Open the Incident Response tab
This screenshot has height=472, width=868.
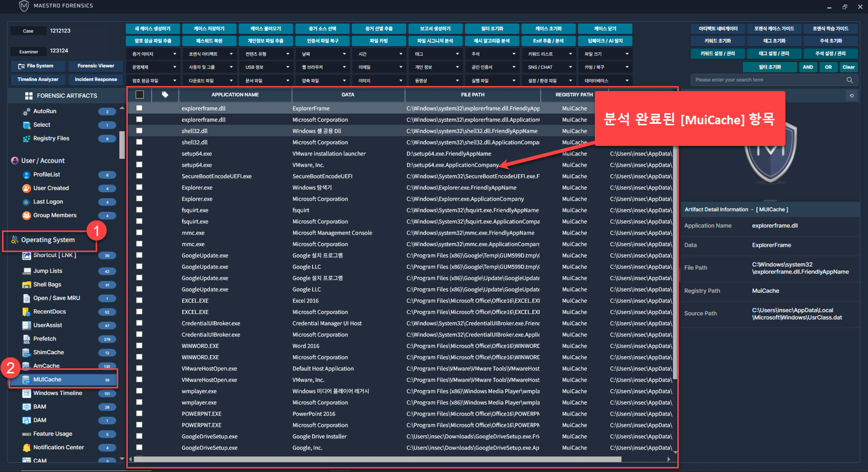pyautogui.click(x=96, y=80)
